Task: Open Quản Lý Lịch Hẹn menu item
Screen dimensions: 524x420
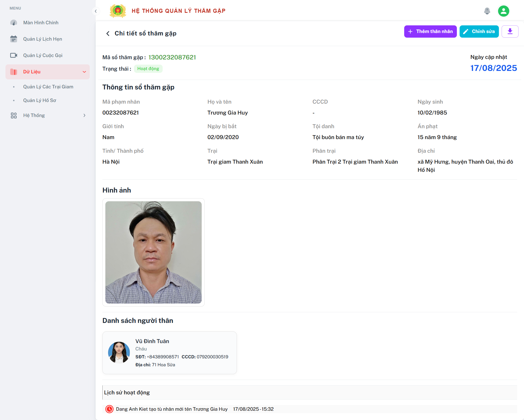Action: tap(48, 39)
